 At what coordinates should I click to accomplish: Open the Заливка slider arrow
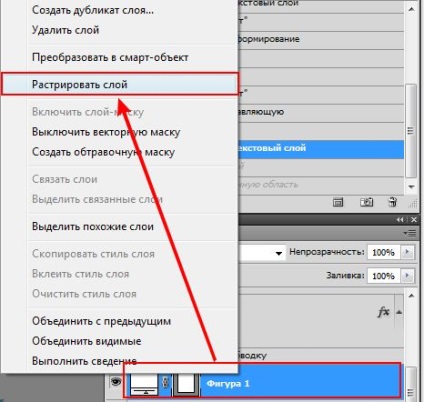point(407,276)
